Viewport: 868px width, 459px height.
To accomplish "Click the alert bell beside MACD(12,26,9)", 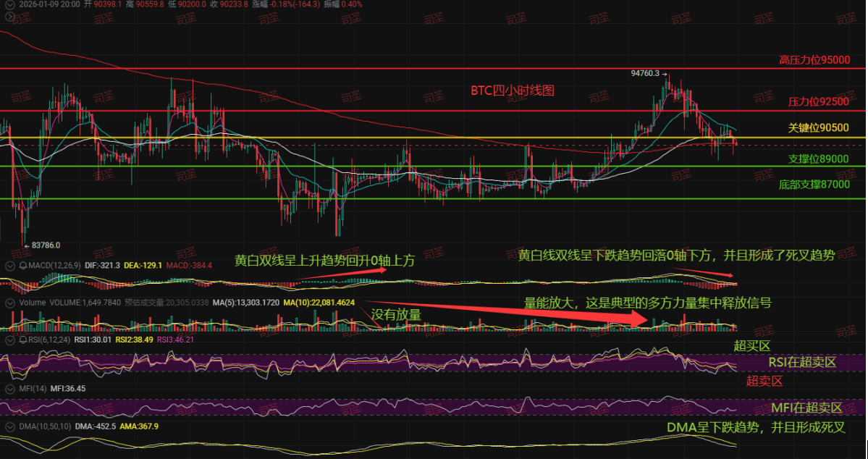I will [23, 266].
